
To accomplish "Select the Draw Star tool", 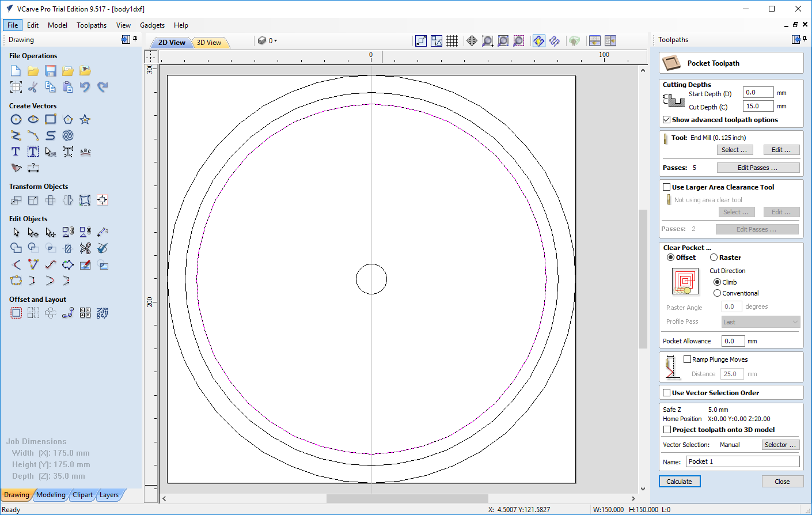I will [x=85, y=119].
